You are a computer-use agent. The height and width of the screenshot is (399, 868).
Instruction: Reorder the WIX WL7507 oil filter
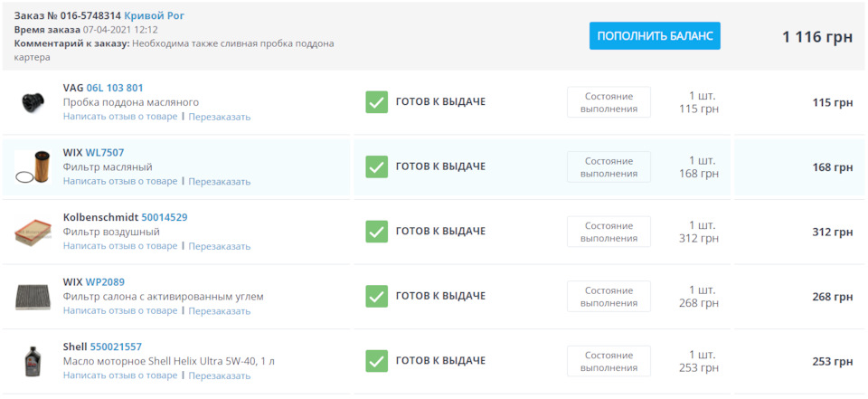click(x=219, y=182)
